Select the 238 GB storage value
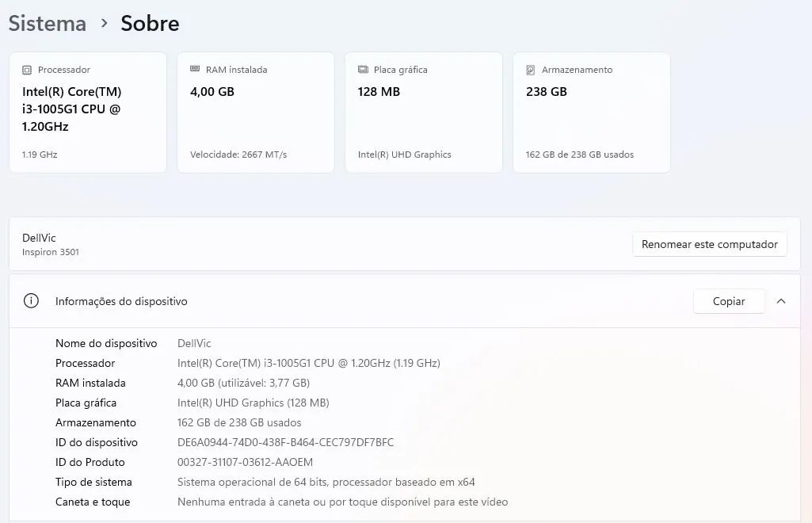Viewport: 812px width, 523px height. click(547, 92)
